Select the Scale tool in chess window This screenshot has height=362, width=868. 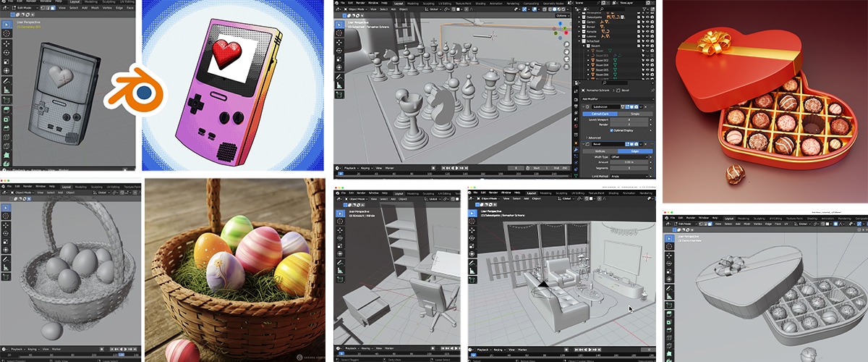click(x=339, y=59)
